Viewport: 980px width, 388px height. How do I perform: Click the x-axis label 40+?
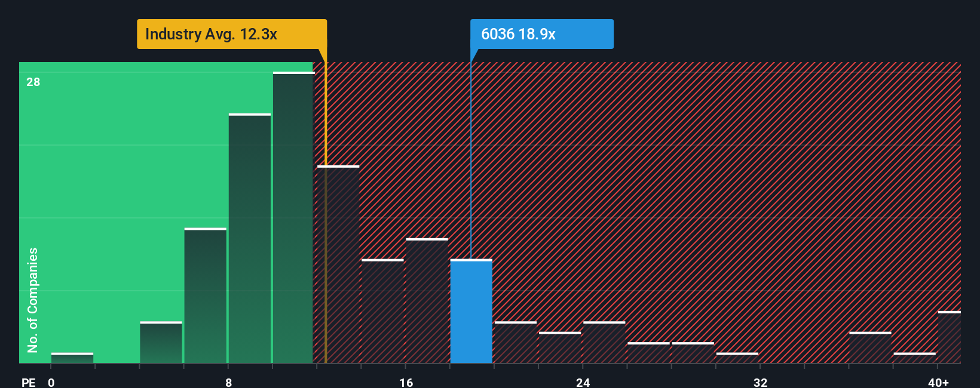click(938, 382)
